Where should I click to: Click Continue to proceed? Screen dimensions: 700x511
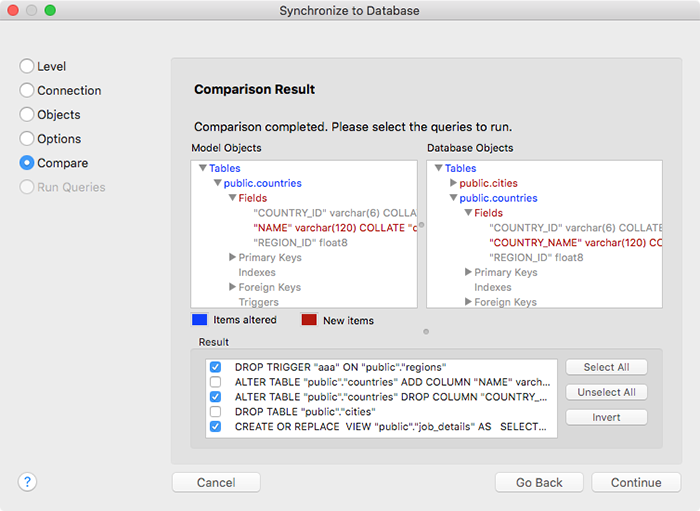coord(636,482)
